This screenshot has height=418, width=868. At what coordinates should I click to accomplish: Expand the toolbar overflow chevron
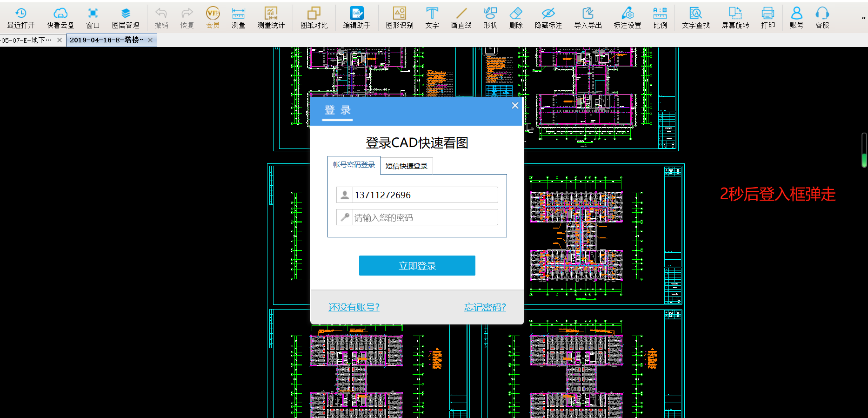tap(863, 18)
